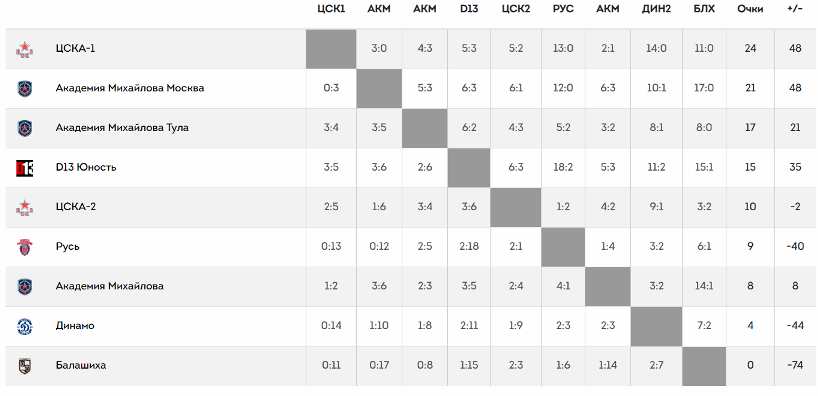Click the ЦСКА-2 team logo
818x396 pixels.
pyautogui.click(x=25, y=207)
